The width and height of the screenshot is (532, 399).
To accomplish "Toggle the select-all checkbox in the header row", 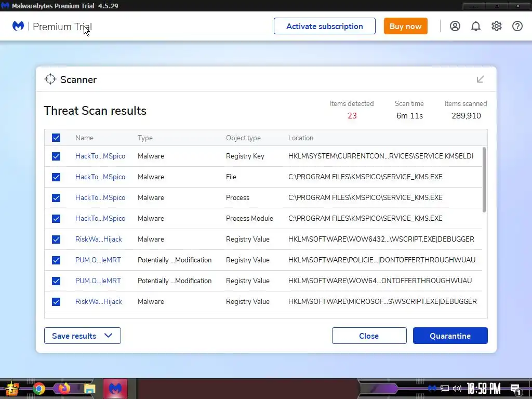I will point(56,138).
